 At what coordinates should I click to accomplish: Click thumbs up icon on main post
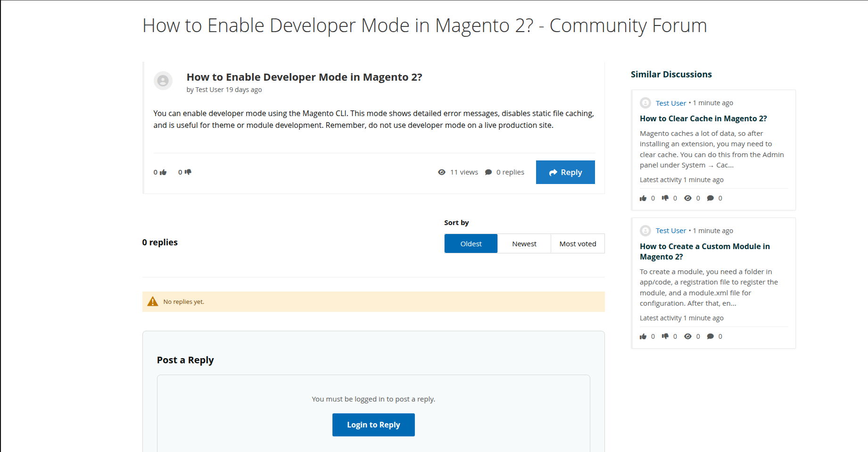tap(163, 173)
